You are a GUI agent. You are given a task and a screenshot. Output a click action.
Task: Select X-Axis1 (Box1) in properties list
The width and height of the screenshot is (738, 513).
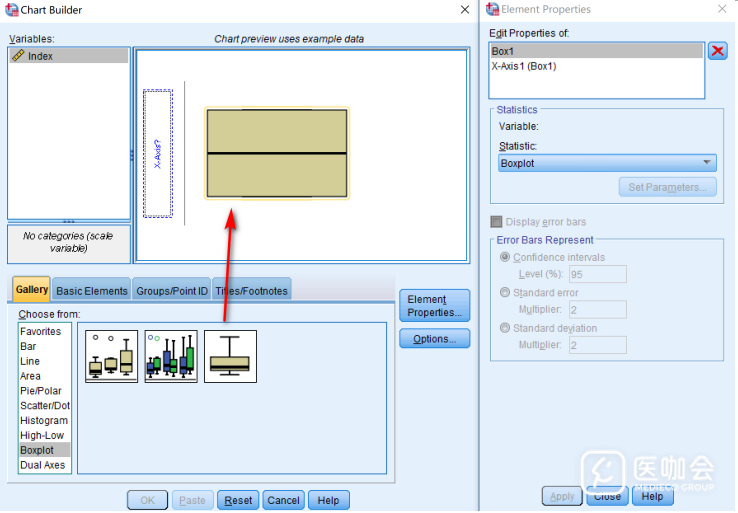[524, 66]
